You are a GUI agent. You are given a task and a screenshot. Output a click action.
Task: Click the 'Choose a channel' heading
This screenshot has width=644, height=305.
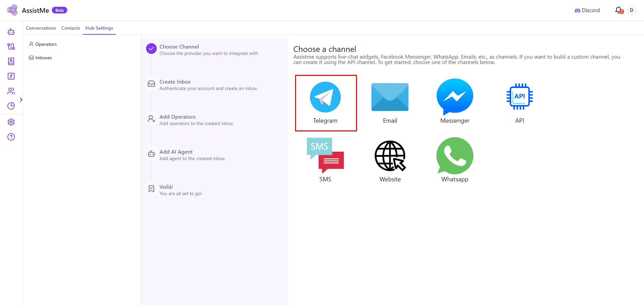(325, 49)
